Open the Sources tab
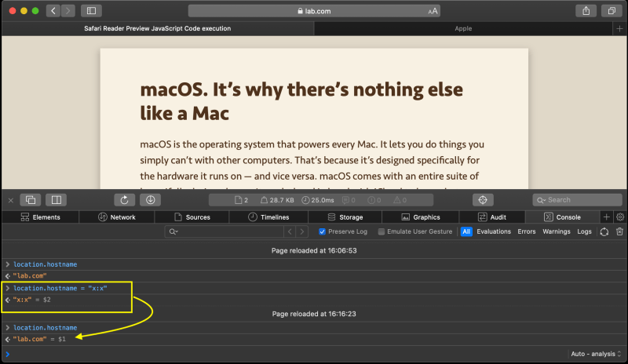The height and width of the screenshot is (364, 628). tap(192, 217)
